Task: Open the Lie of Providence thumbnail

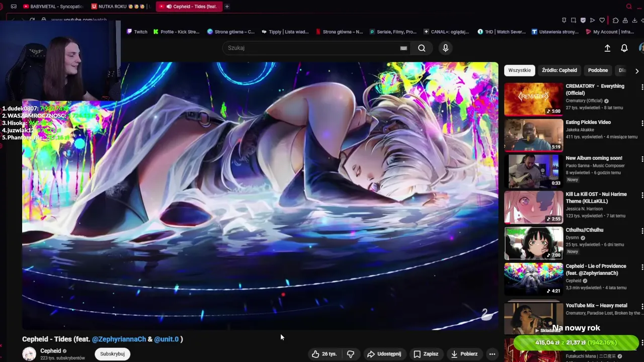Action: 534,279
